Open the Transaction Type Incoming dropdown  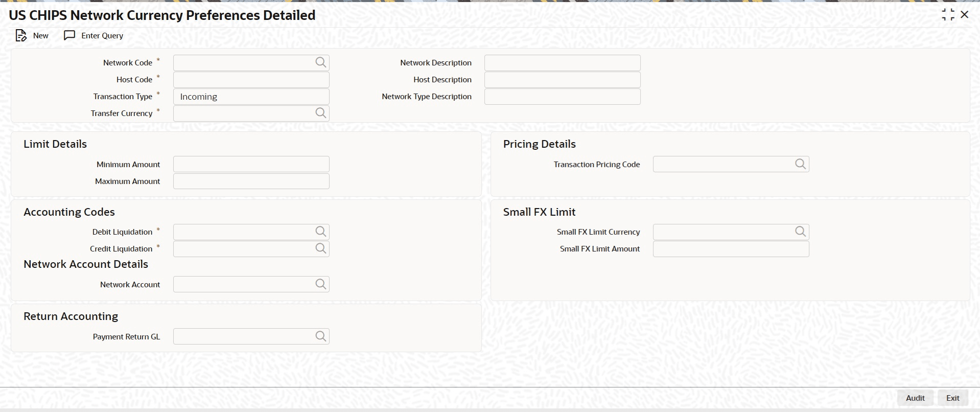251,97
